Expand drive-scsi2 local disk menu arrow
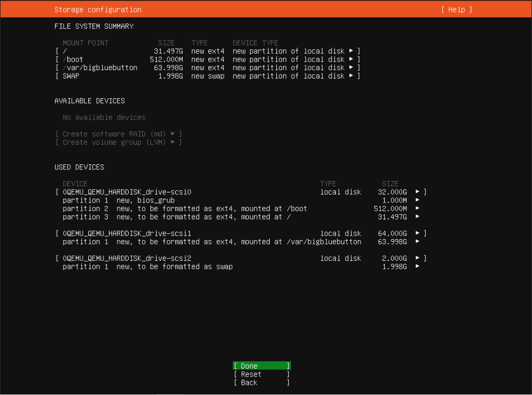 pyautogui.click(x=417, y=258)
